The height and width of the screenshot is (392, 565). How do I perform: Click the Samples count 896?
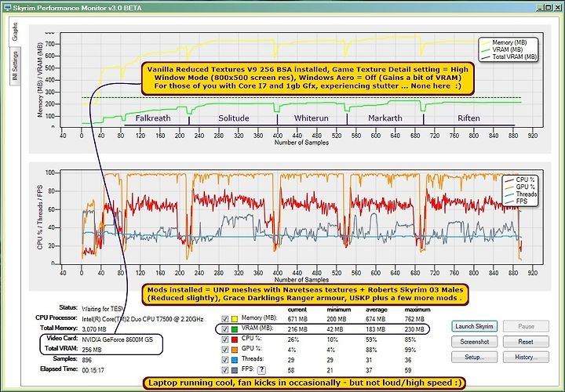[87, 360]
